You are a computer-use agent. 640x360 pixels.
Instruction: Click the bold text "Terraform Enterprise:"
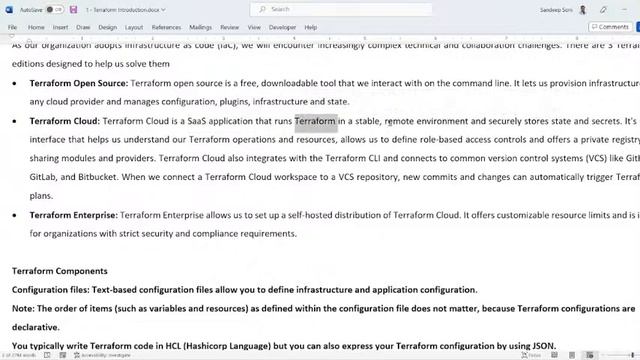pyautogui.click(x=73, y=215)
